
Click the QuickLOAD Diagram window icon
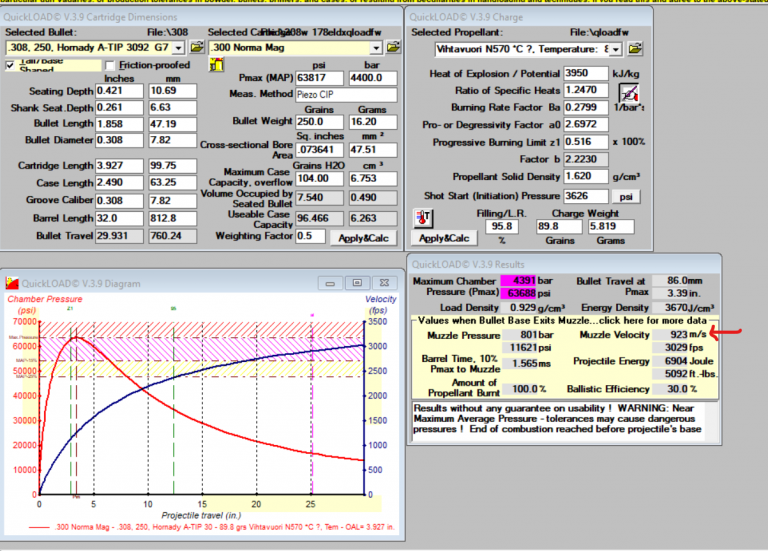click(x=10, y=281)
